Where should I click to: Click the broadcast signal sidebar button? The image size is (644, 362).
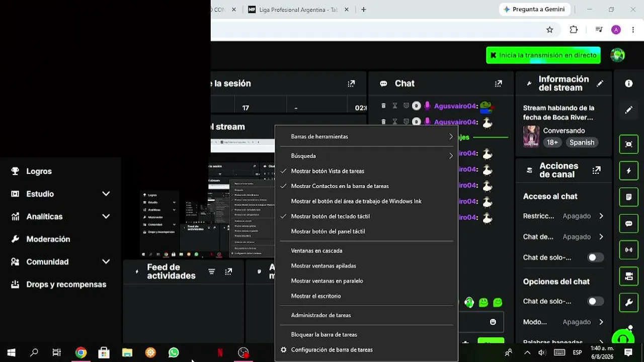tap(629, 249)
